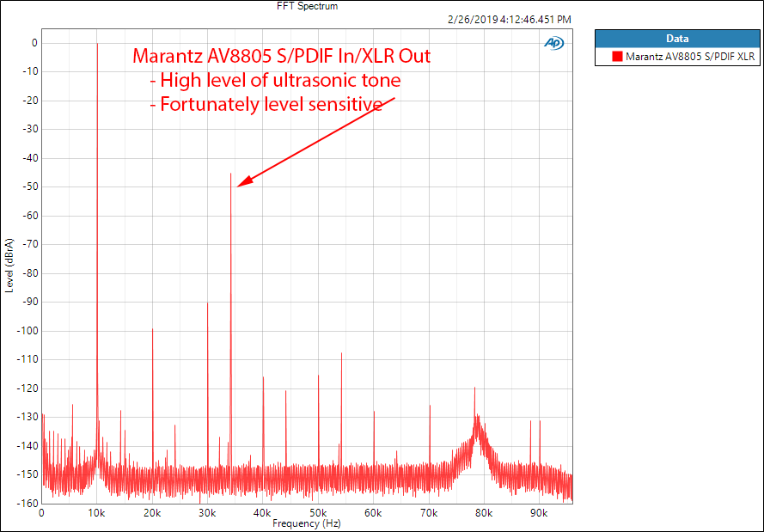Click the -80 level axis tick label

(30, 274)
